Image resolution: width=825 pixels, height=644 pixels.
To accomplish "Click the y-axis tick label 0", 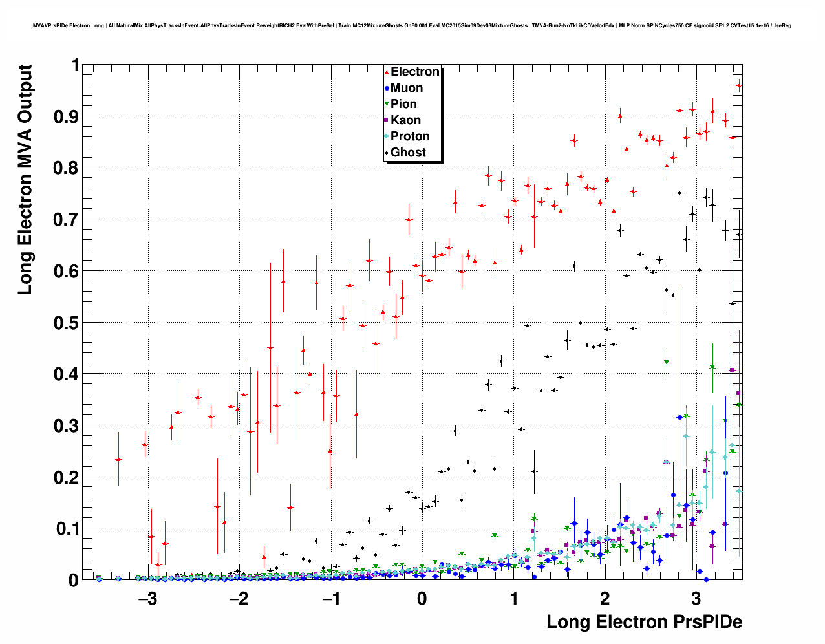I will [x=74, y=581].
